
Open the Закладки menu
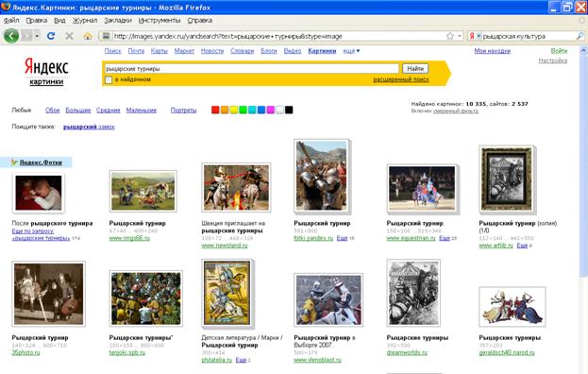point(118,20)
